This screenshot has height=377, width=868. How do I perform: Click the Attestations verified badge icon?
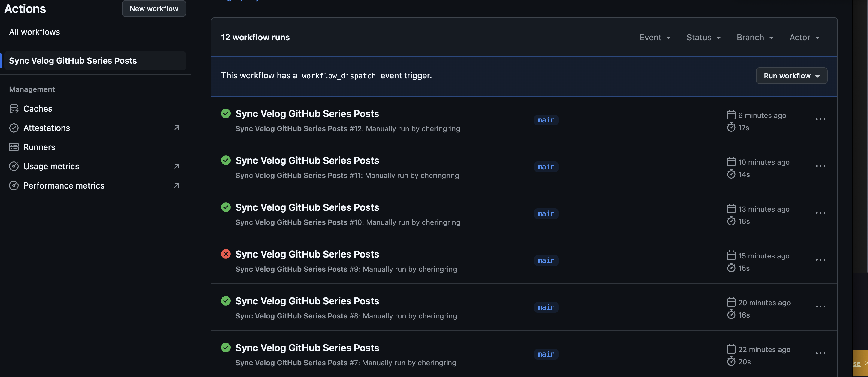(x=14, y=128)
